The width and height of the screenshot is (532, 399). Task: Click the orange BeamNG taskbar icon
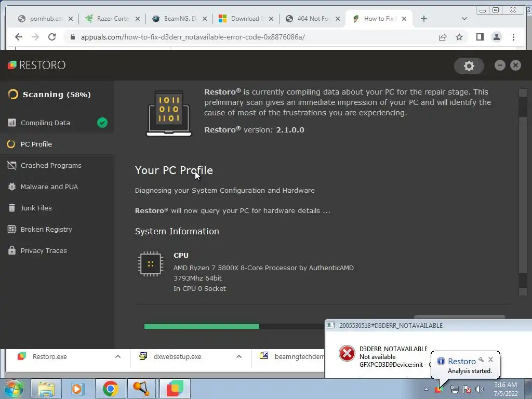pyautogui.click(x=142, y=389)
